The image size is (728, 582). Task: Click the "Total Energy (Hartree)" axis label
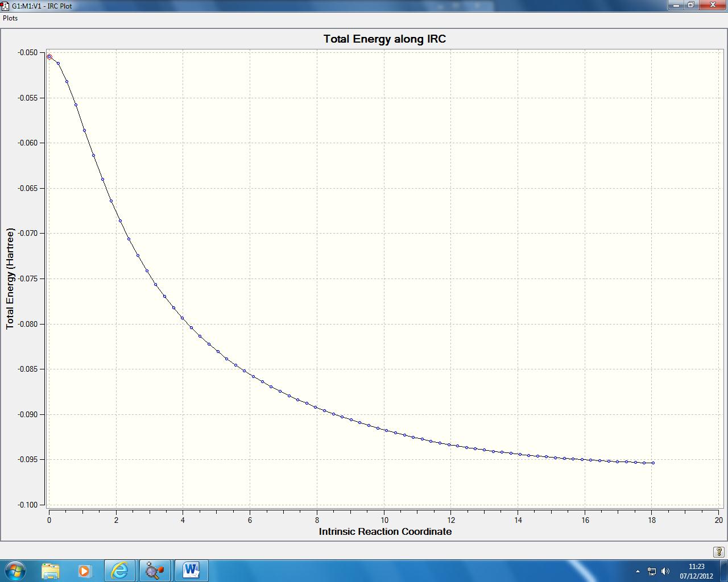click(x=10, y=278)
